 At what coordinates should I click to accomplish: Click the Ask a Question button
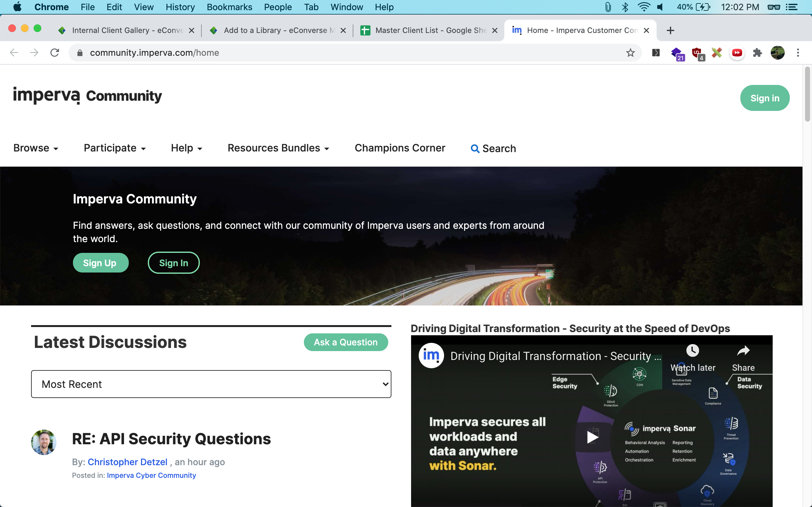click(x=346, y=342)
